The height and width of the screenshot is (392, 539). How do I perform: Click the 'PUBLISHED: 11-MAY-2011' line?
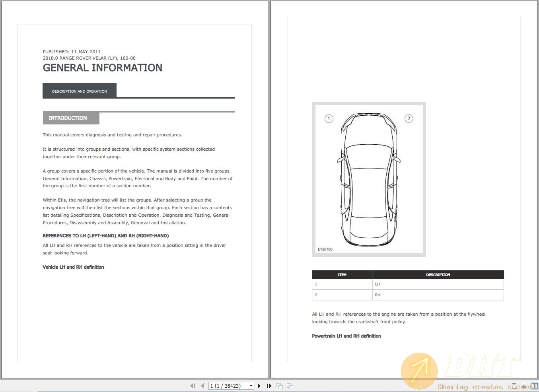(72, 52)
